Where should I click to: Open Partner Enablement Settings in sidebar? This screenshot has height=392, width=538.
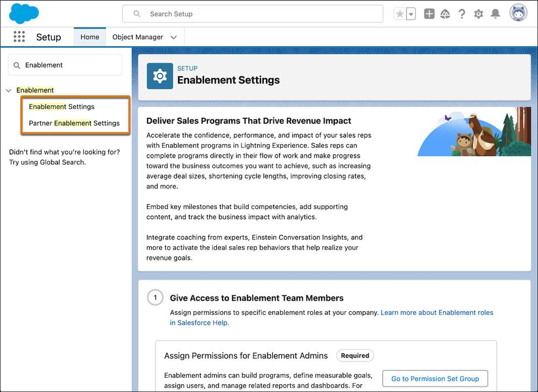point(74,123)
